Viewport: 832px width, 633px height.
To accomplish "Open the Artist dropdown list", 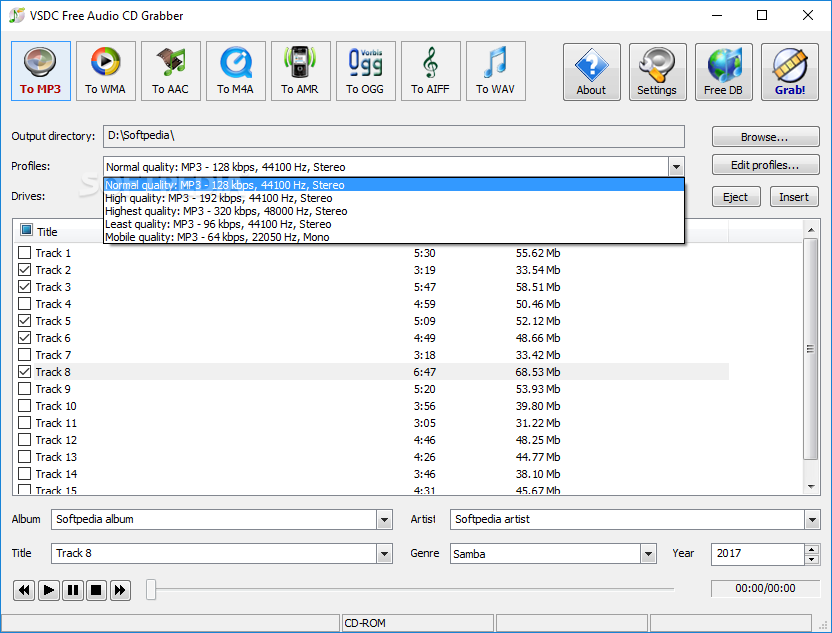I will tap(812, 520).
